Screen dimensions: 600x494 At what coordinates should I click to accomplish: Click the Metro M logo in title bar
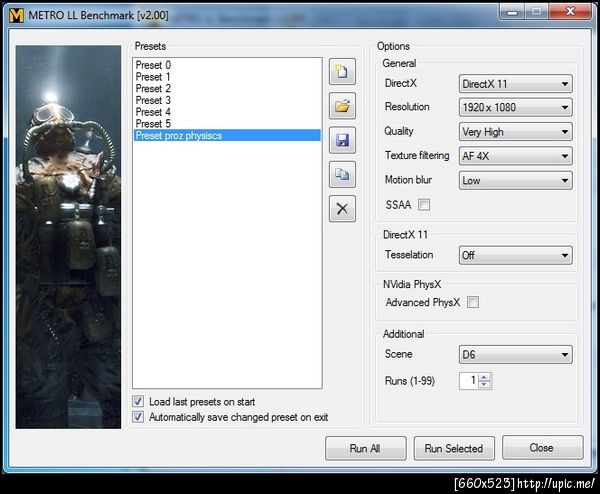pyautogui.click(x=16, y=15)
